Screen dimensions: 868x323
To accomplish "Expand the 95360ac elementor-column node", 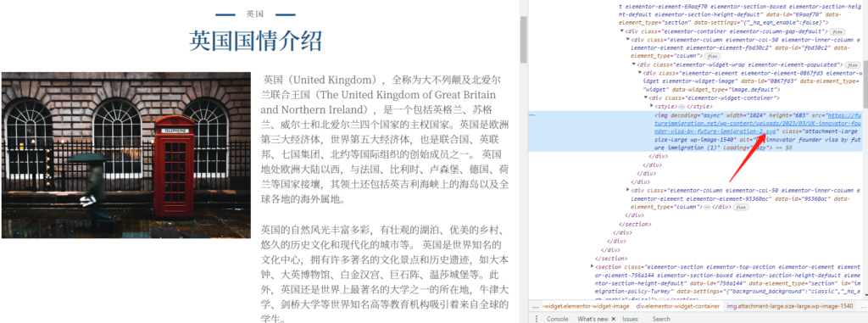I will [628, 190].
